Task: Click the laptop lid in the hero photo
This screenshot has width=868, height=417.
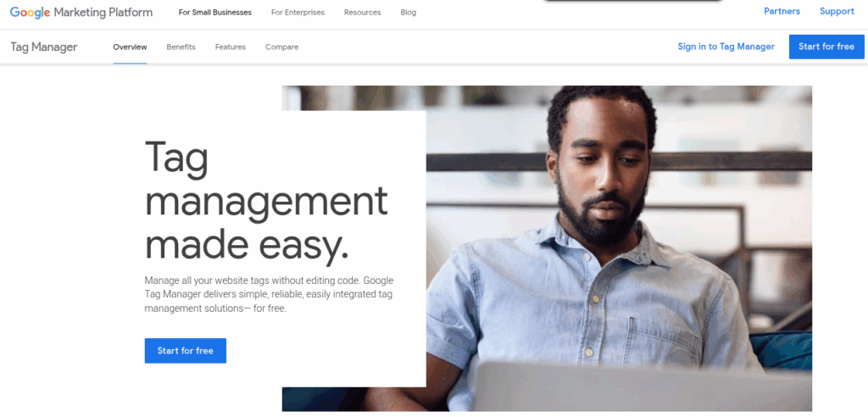Action: point(643,386)
